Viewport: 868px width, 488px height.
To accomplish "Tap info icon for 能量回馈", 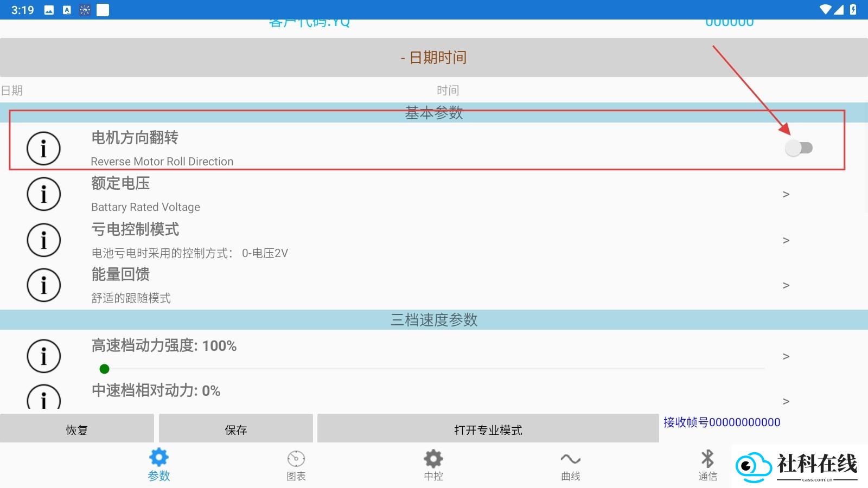I will [43, 285].
